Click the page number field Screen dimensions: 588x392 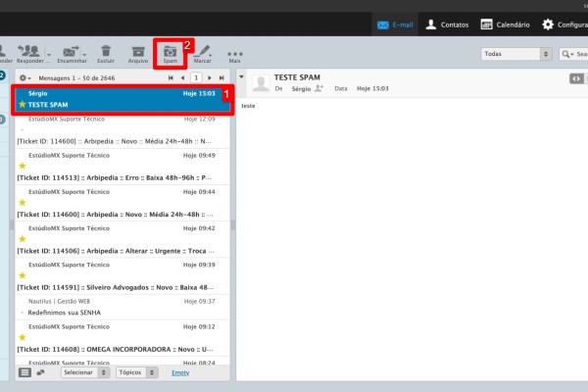click(196, 77)
